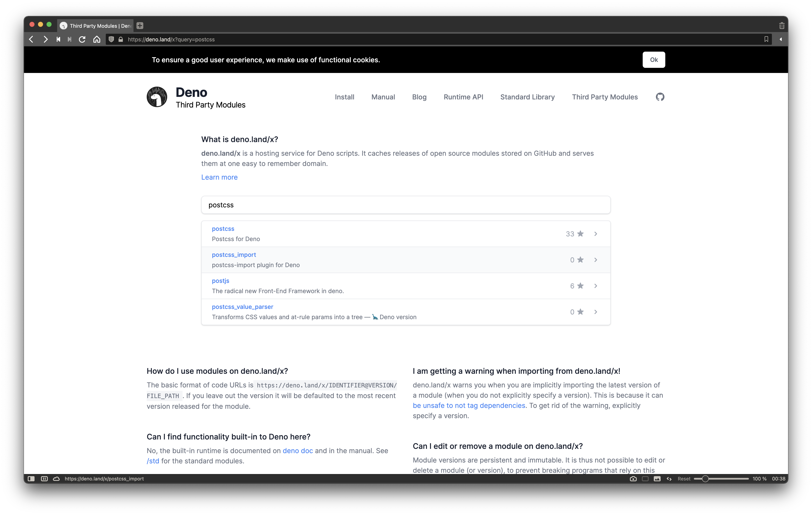
Task: Click the 100 % zoom value
Action: point(759,479)
